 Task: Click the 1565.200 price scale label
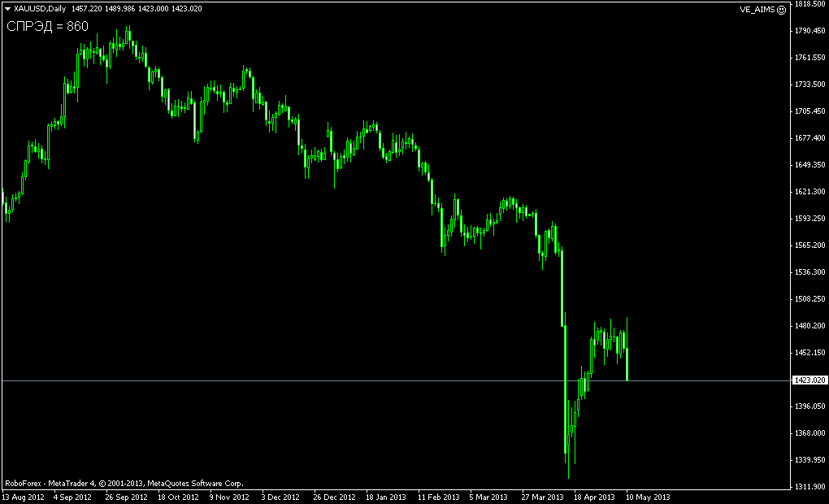click(810, 245)
